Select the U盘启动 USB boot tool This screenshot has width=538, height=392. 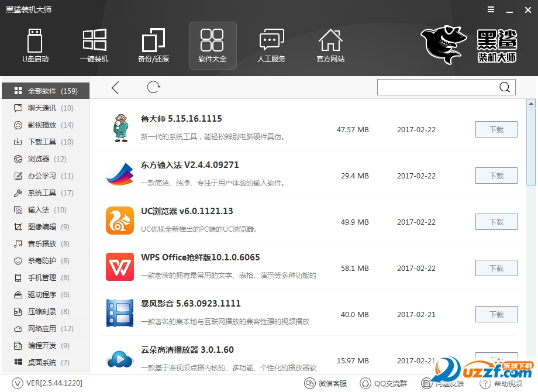35,46
